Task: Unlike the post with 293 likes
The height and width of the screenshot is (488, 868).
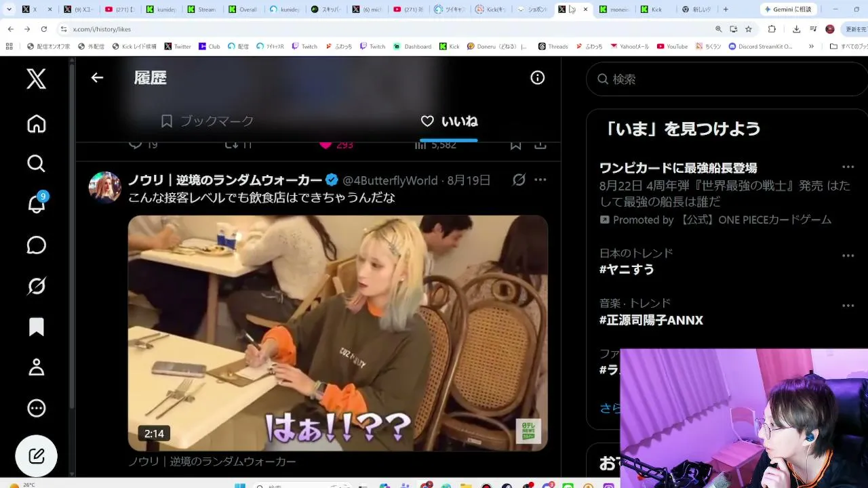Action: [x=336, y=144]
